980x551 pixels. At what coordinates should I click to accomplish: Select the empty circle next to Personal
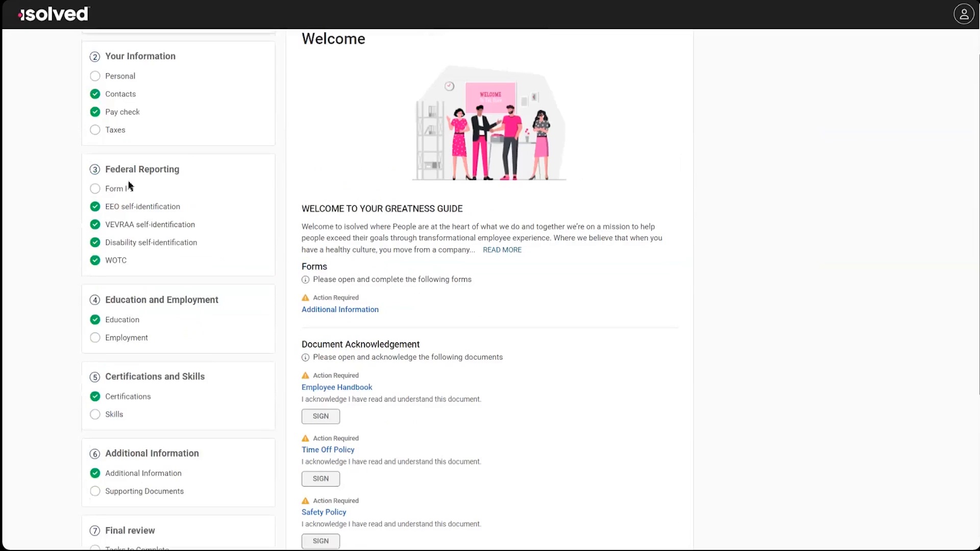pos(95,76)
